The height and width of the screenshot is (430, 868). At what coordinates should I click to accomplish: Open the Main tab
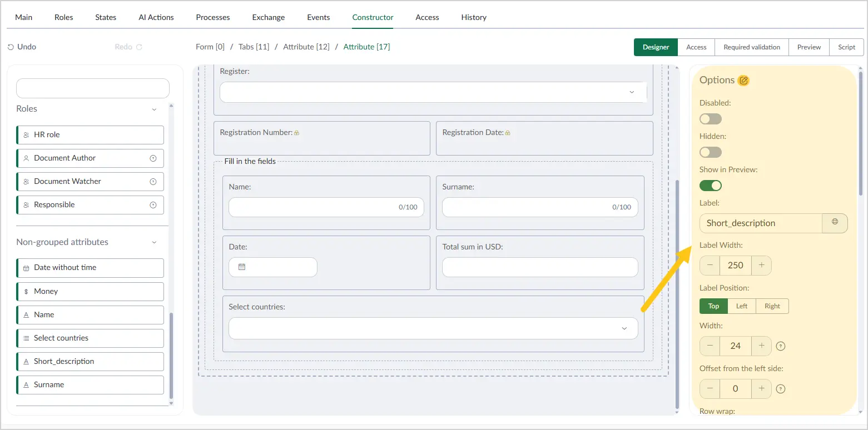pos(23,17)
